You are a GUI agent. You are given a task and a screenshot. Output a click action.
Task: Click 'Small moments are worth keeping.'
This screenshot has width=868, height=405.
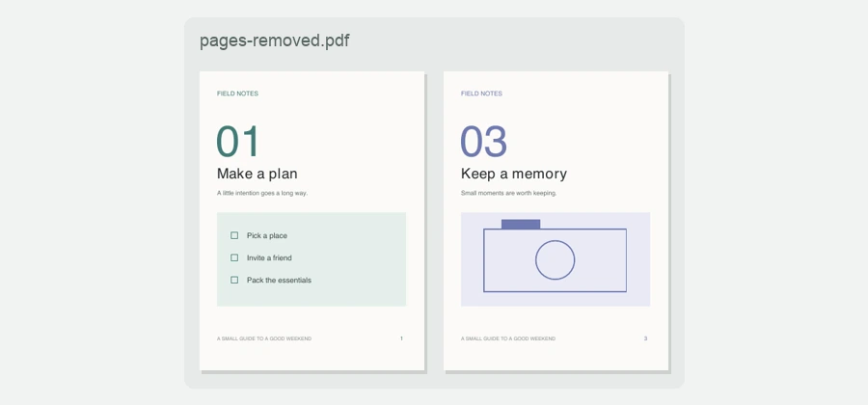tap(508, 193)
